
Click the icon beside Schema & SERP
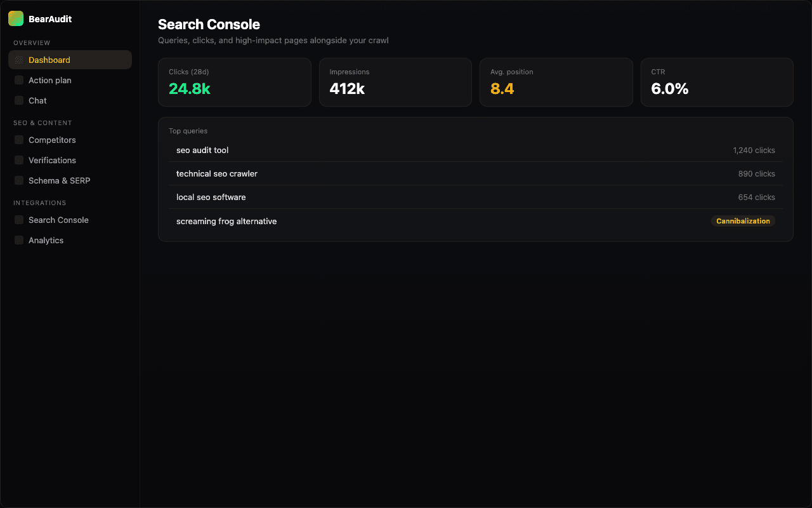(x=19, y=180)
